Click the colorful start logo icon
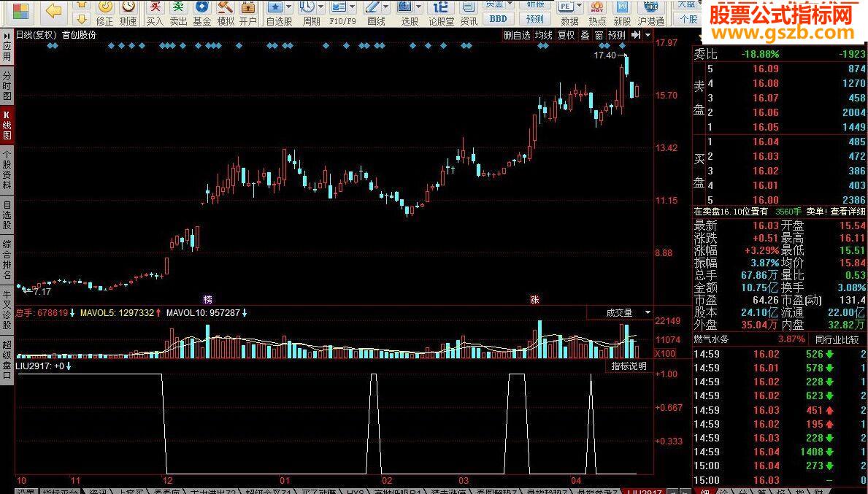Screen dimensions: 868x494 click(x=20, y=11)
